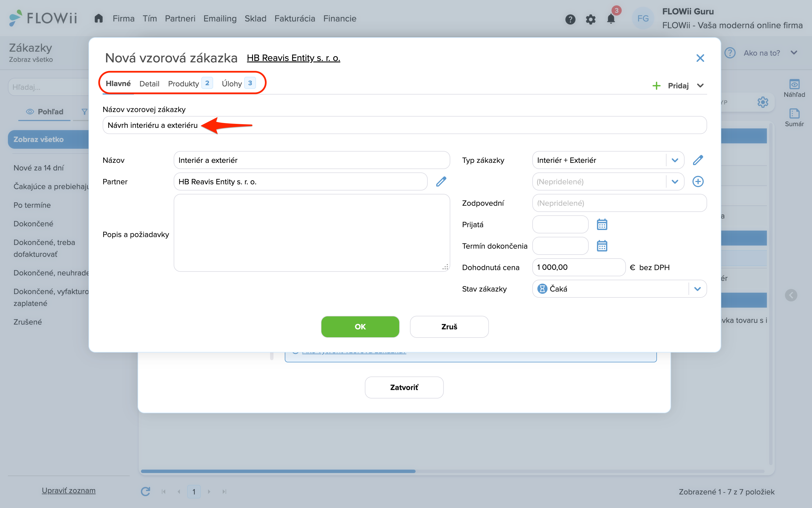Click the green plus Pridaj icon
Screen dimensions: 812x508
click(656, 86)
